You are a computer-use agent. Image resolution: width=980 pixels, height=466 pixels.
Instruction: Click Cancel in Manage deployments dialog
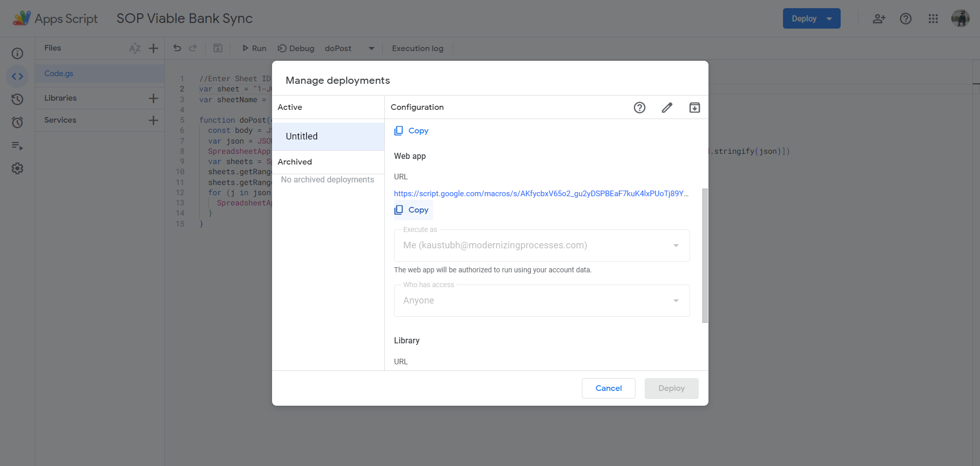[608, 388]
